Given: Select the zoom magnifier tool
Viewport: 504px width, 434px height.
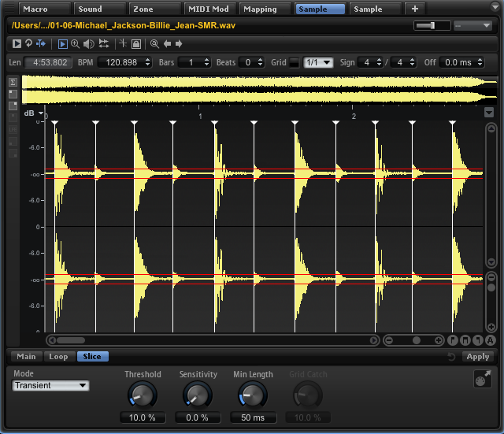Looking at the screenshot, I should 75,44.
